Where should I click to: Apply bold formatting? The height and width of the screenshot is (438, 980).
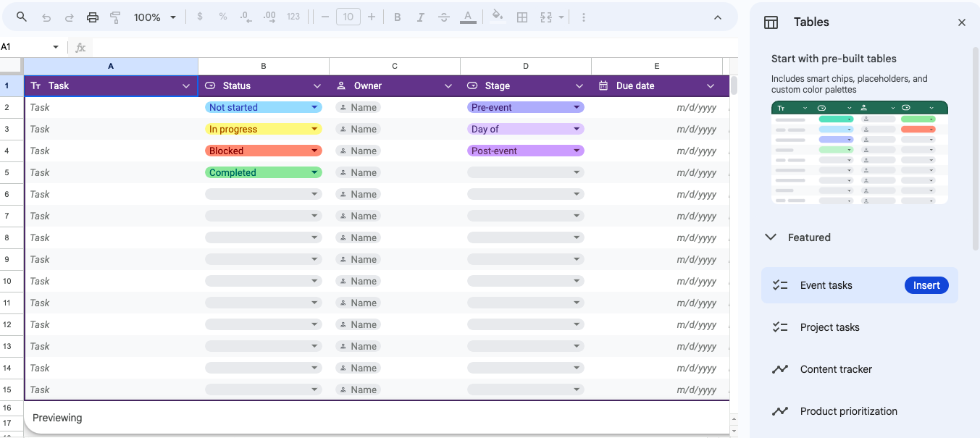pyautogui.click(x=397, y=17)
